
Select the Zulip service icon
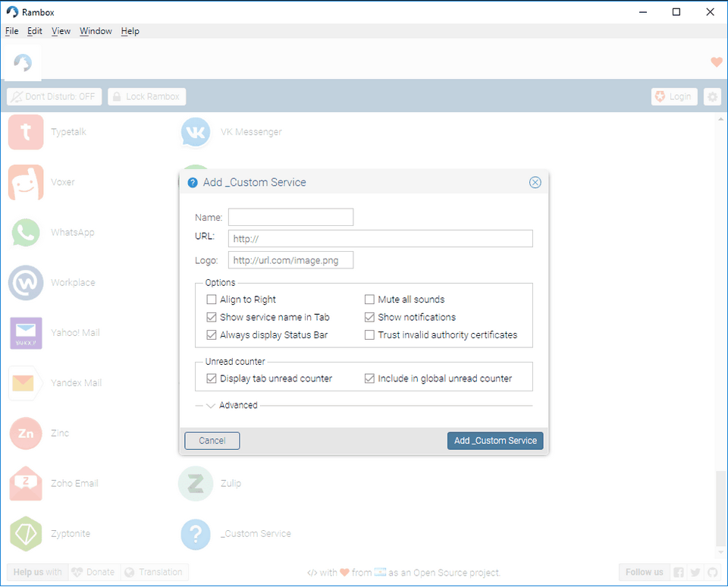pos(196,483)
